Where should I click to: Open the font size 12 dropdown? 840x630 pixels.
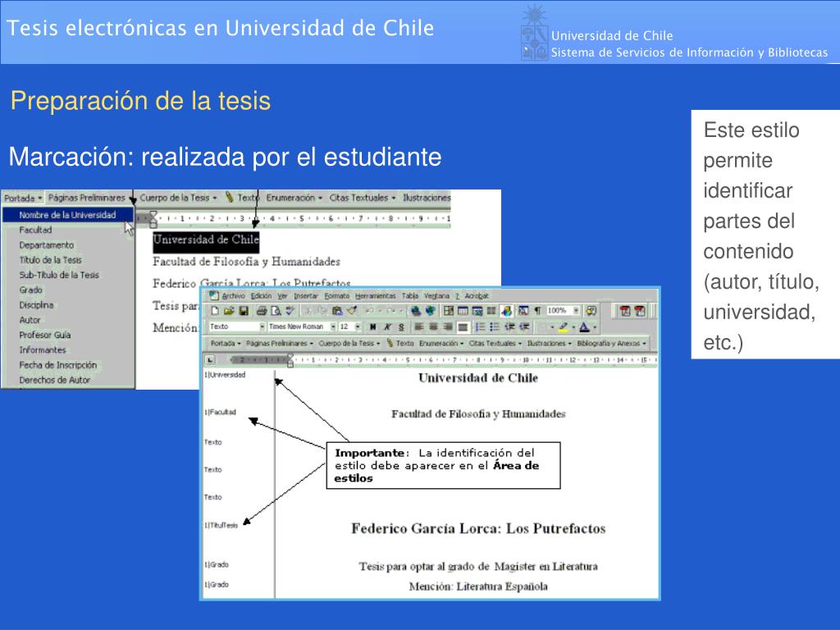pos(358,326)
